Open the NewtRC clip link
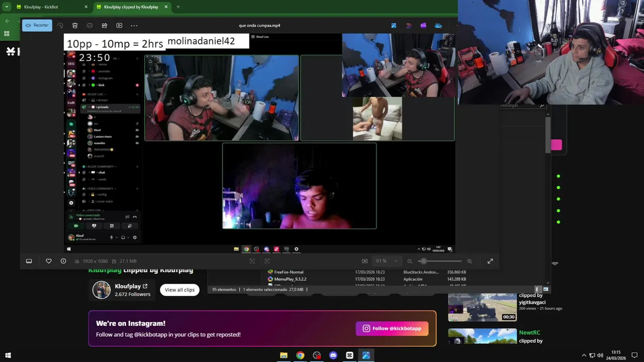Screen dimensions: 644x362 coord(529,332)
